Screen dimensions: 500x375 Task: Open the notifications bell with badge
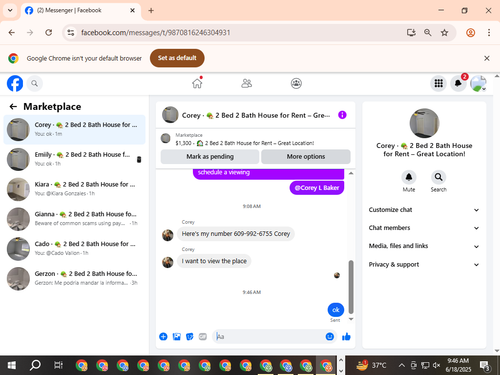458,83
